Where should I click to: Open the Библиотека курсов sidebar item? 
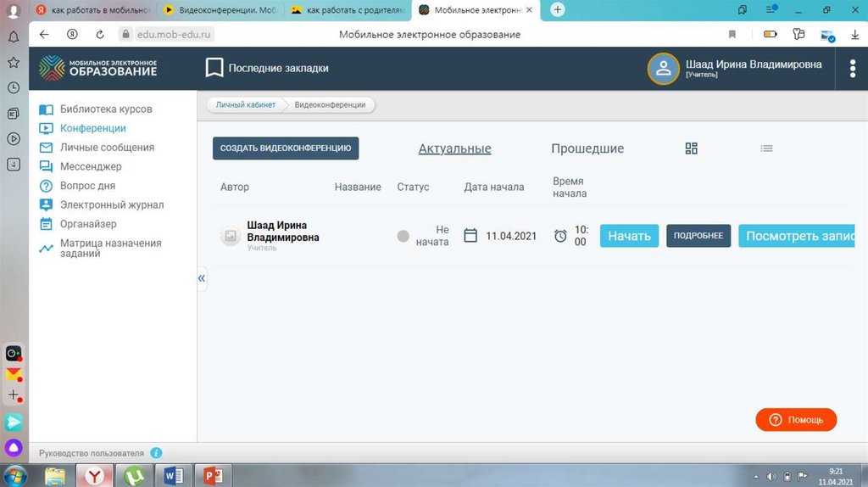[95, 109]
